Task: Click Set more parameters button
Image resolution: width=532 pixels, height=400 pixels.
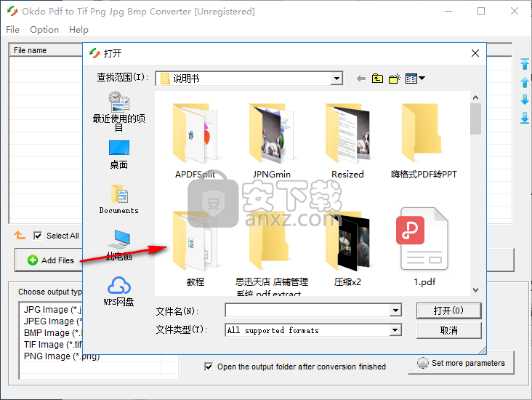Action: (x=461, y=363)
